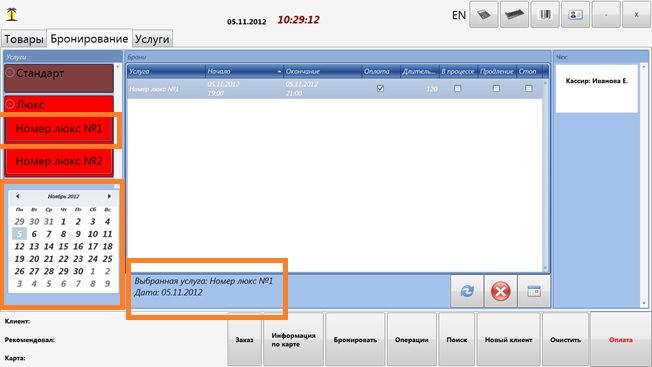This screenshot has width=652, height=367.
Task: Enable the В процессе checkbox
Action: click(x=457, y=88)
